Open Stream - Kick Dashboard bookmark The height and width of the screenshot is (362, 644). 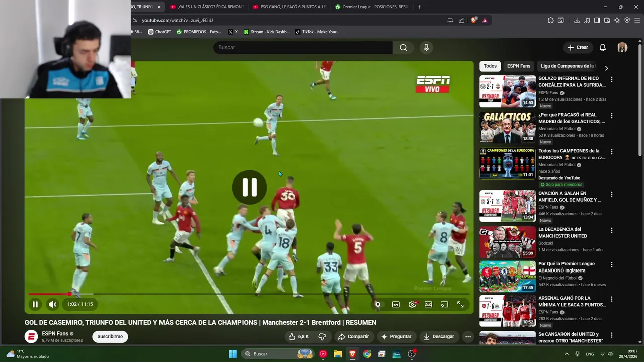267,32
